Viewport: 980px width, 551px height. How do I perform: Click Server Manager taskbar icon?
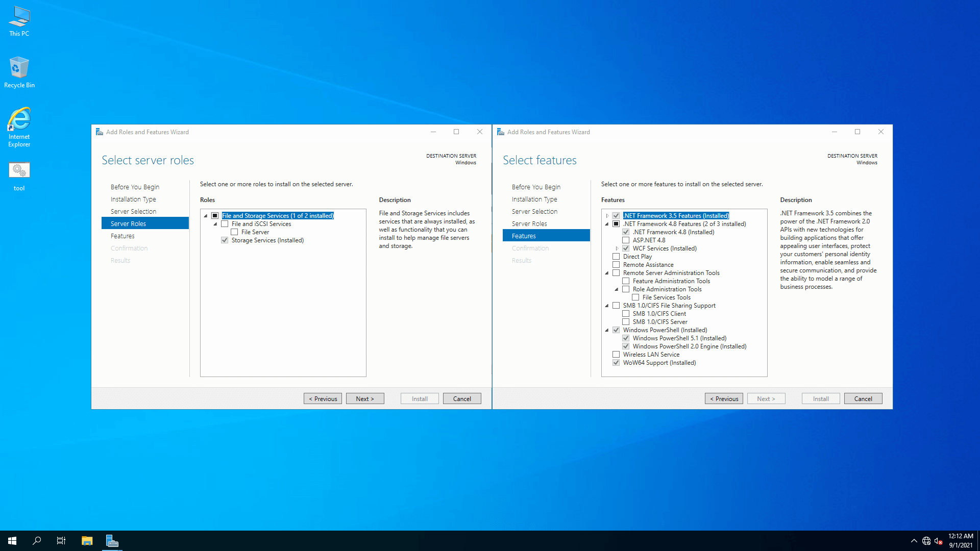pos(112,541)
